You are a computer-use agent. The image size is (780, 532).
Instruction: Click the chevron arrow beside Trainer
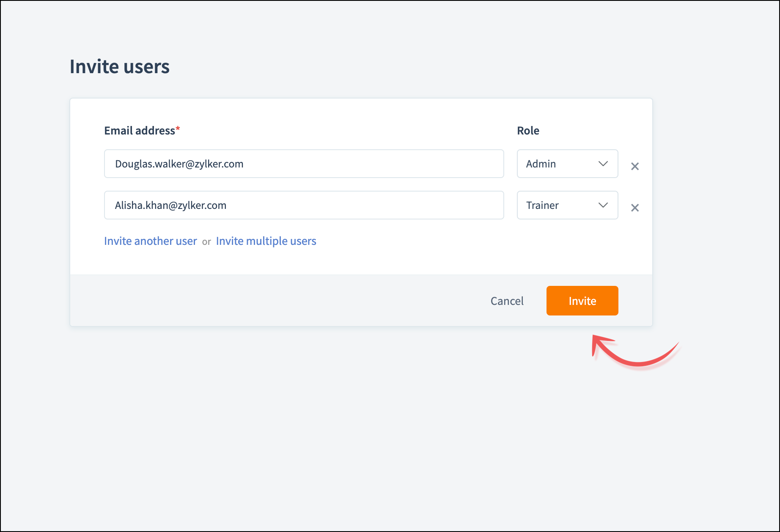[603, 205]
